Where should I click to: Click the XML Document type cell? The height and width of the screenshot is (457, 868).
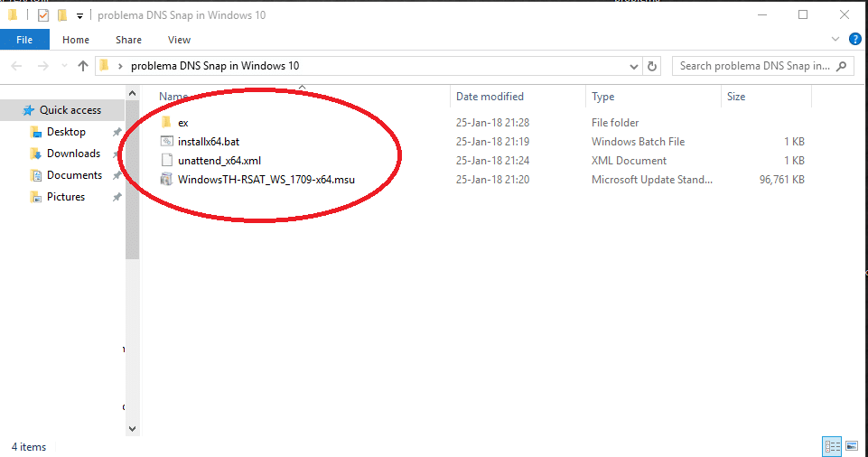click(x=629, y=161)
